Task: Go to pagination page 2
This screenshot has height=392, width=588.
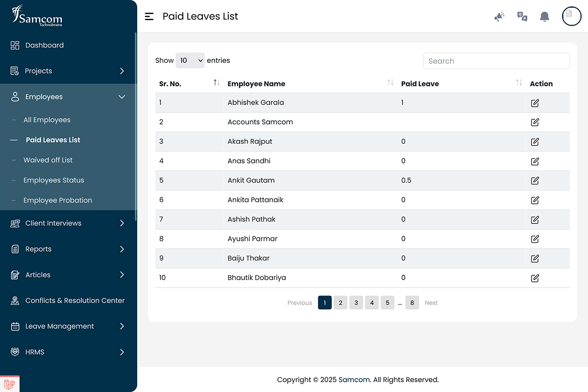Action: 341,303
